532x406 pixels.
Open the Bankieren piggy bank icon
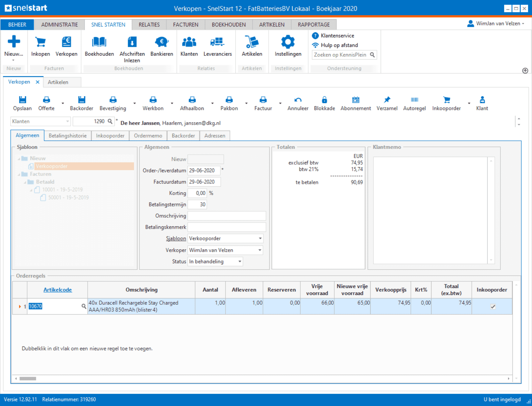coord(161,42)
